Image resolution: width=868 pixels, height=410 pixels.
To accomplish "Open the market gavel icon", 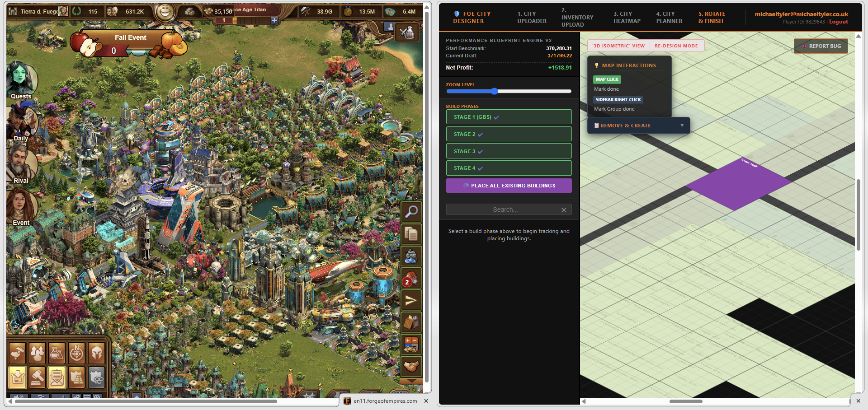I will coord(38,377).
